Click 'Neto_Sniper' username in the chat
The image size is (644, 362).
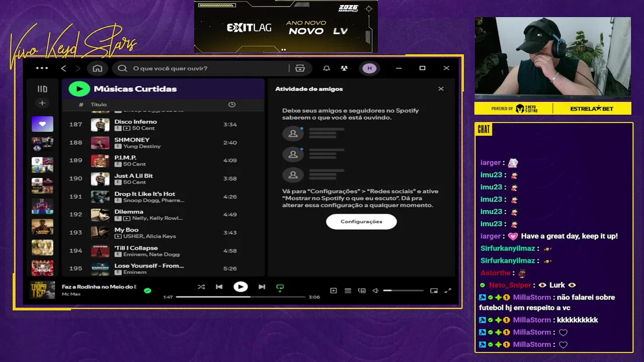(x=510, y=285)
